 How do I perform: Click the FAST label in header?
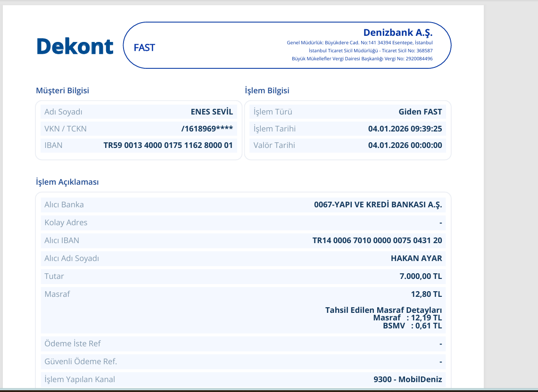coord(144,48)
